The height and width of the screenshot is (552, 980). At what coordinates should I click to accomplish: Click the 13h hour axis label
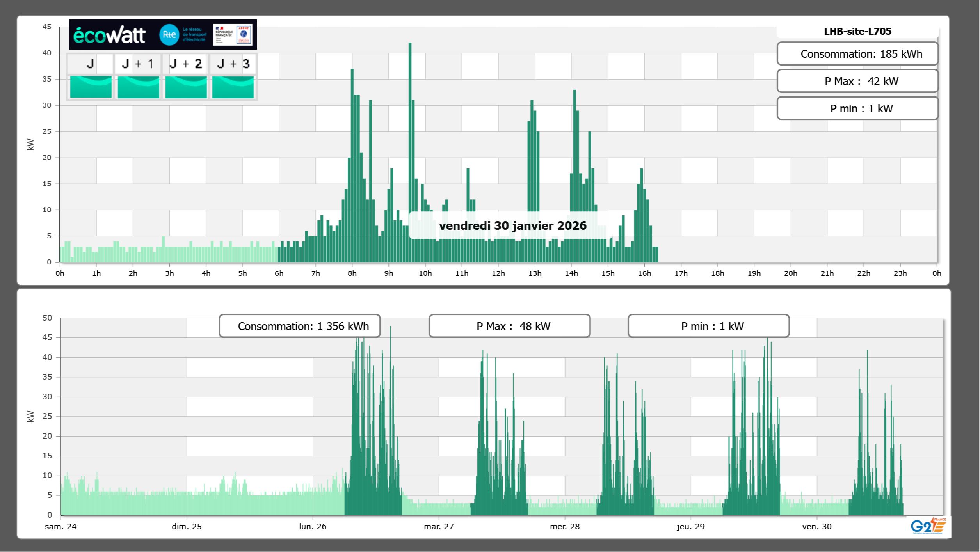[535, 273]
